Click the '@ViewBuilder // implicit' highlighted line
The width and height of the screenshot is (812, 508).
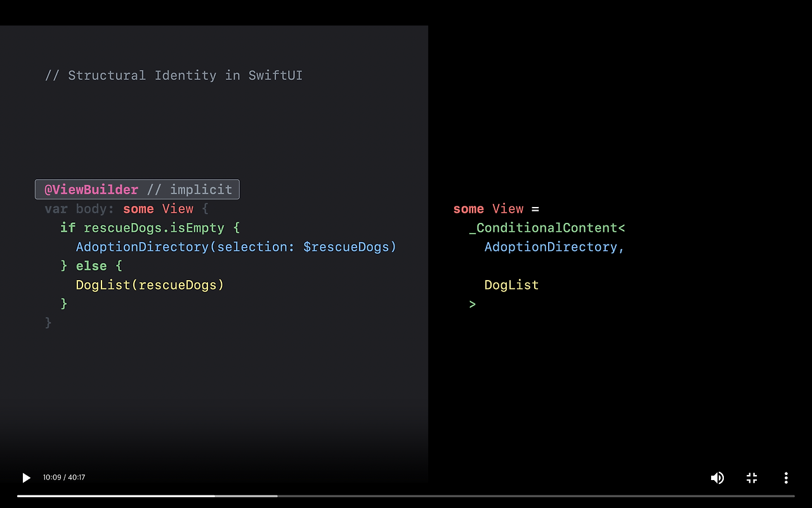coord(137,189)
